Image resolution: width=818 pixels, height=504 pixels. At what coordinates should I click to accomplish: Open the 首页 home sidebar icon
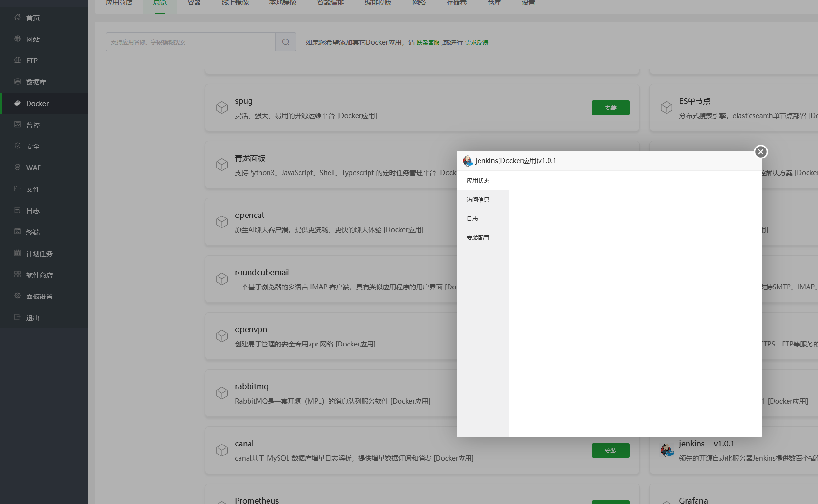18,18
